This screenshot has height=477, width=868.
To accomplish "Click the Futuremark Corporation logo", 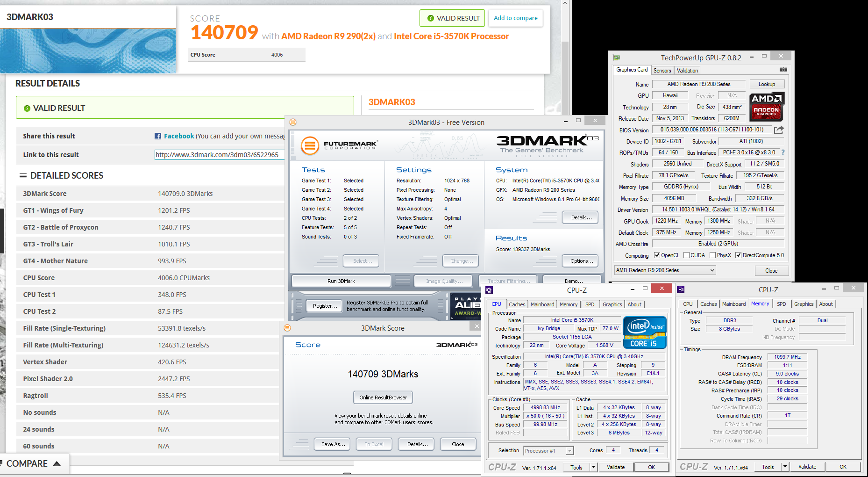I will click(339, 145).
